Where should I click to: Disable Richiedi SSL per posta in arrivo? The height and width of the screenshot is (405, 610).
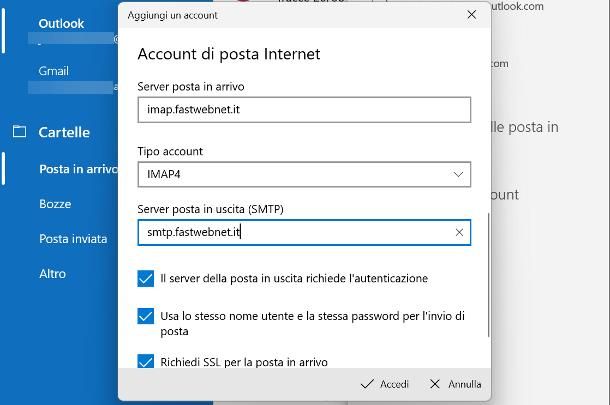[146, 361]
